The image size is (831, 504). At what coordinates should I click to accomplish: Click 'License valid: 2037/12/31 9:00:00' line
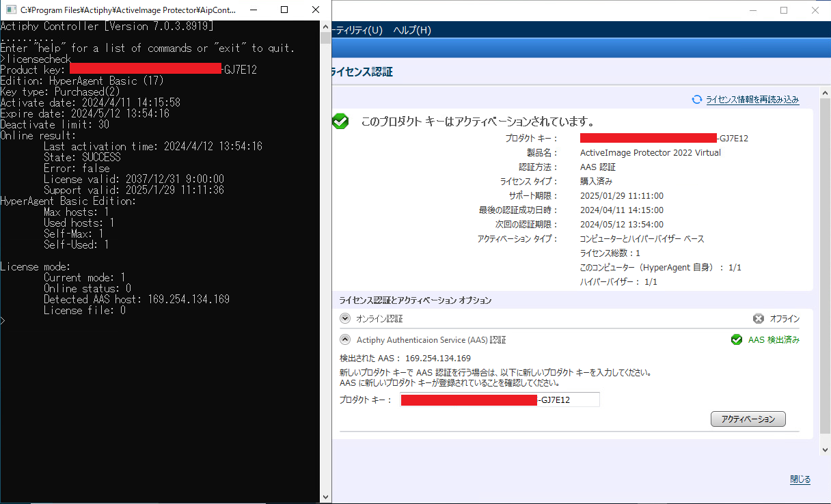point(134,179)
